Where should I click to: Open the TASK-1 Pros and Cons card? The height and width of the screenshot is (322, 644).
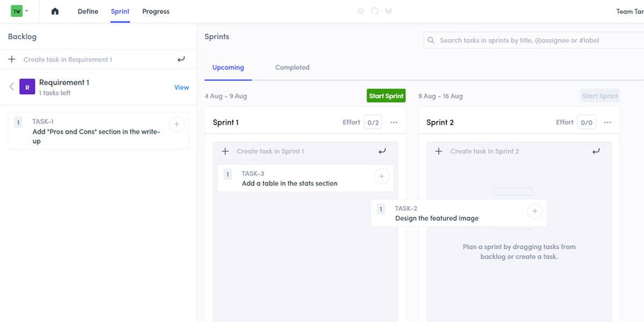98,131
